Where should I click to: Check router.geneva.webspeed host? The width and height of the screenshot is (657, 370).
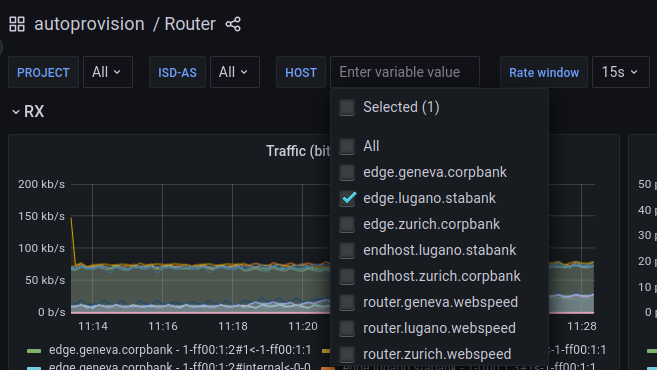pyautogui.click(x=347, y=302)
